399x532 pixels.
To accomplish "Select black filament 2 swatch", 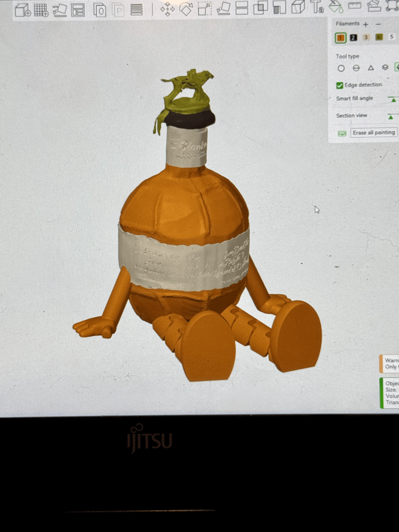I will (x=353, y=37).
